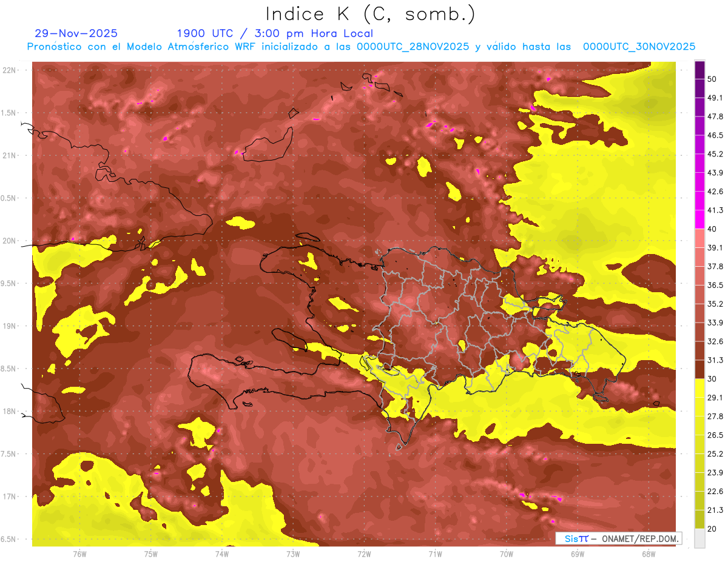
Task: Click the "40" color scale label
Action: pyautogui.click(x=713, y=229)
